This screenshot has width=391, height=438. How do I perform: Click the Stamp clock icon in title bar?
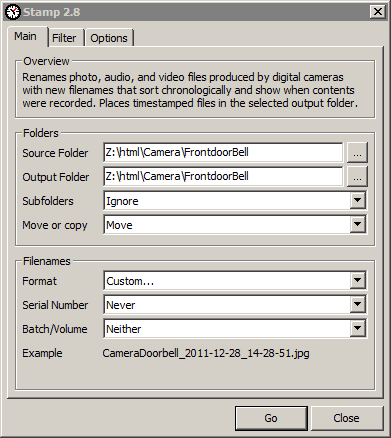[x=13, y=12]
